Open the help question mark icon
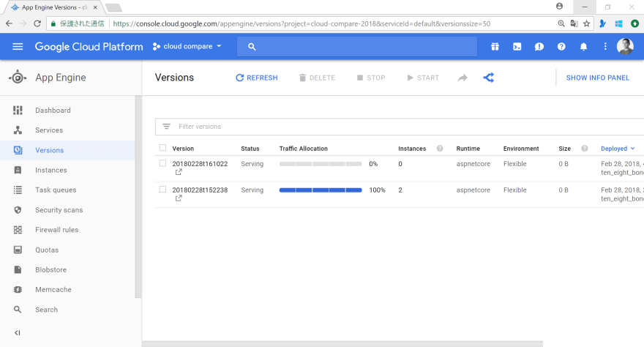Screen dimensions: 644x347 click(x=561, y=47)
